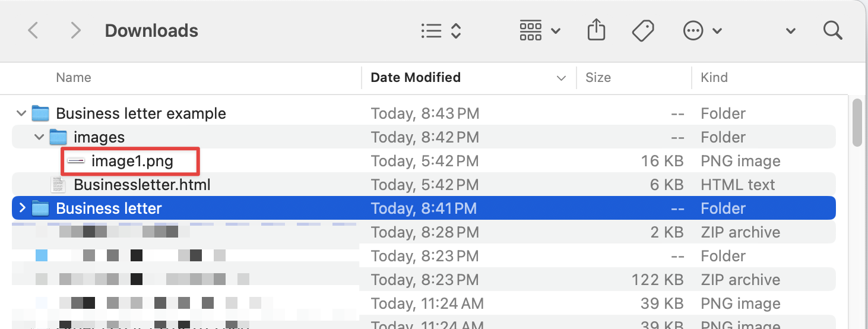Viewport: 868px width, 329px height.
Task: Click the image1.png thumbnail icon
Action: [76, 161]
